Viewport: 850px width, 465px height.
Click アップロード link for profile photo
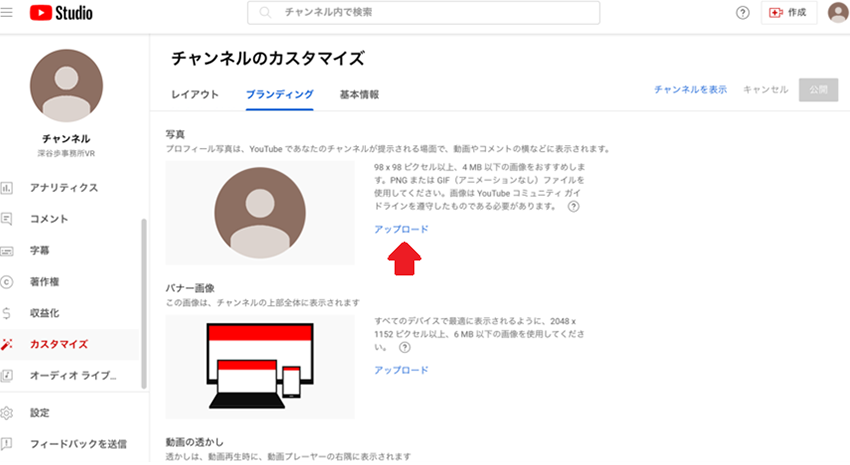click(x=401, y=229)
